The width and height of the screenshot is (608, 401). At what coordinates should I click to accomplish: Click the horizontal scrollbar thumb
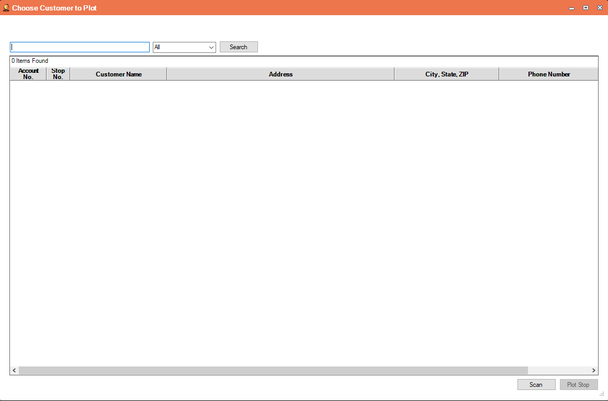[273, 370]
